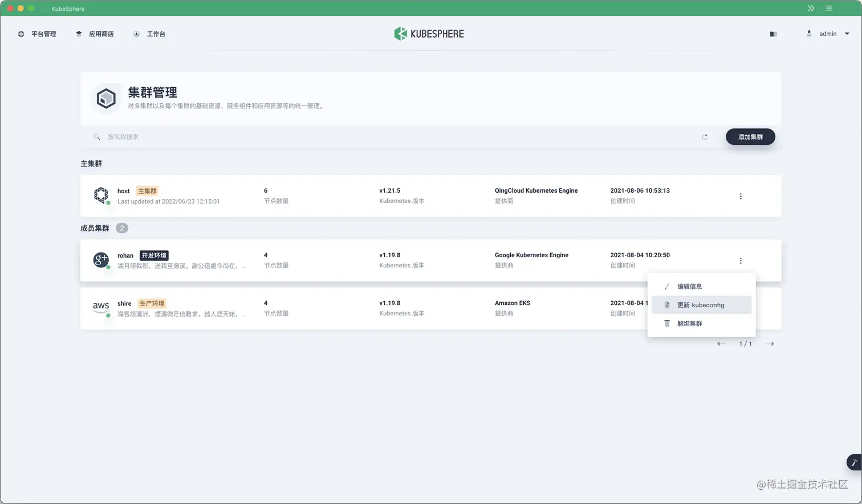Click Google Kubernetes Engine provider text
This screenshot has height=504, width=862.
(x=531, y=255)
